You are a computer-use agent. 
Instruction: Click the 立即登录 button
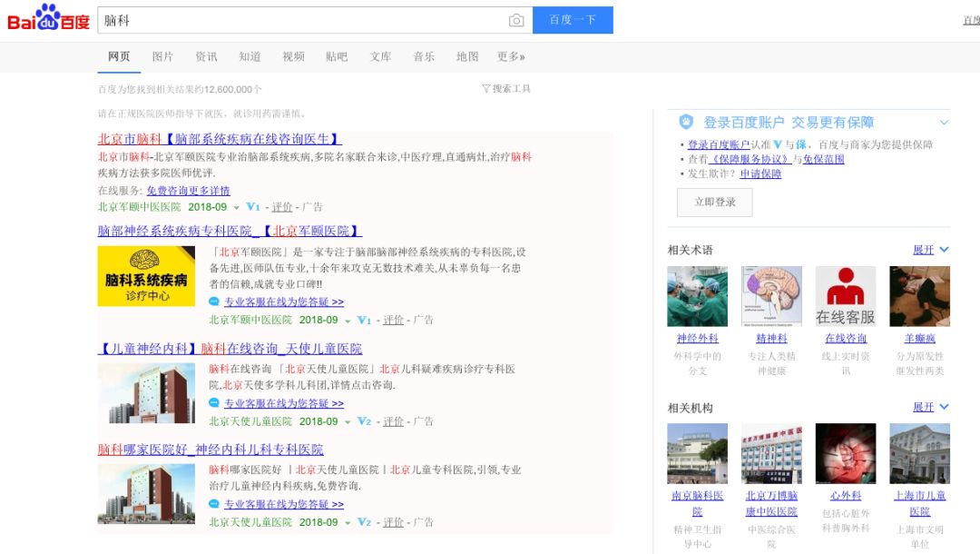714,203
